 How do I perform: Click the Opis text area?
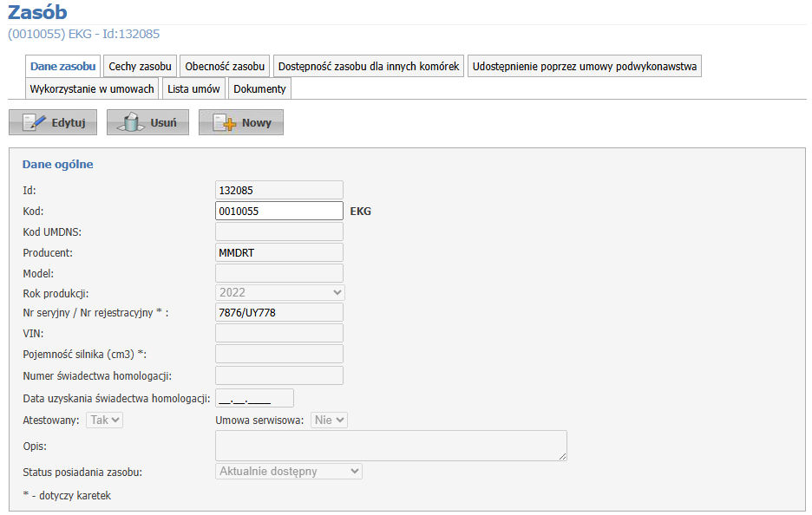tap(391, 445)
